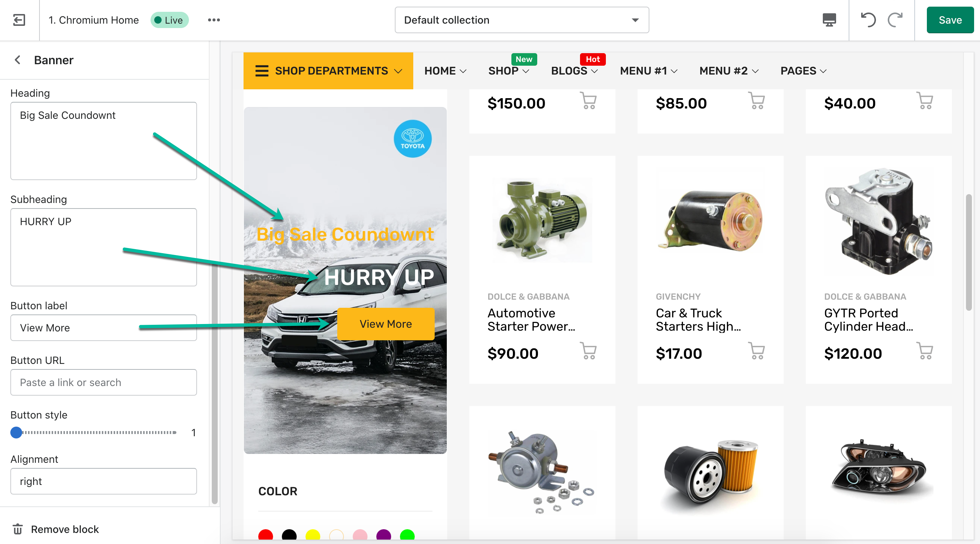Viewport: 980px width, 544px height.
Task: Open the BLOGS menu item
Action: pos(574,71)
